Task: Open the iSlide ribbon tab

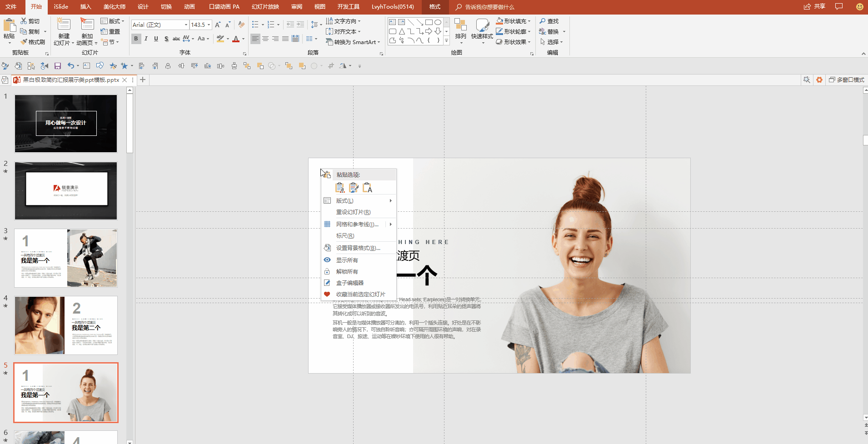Action: [61, 7]
